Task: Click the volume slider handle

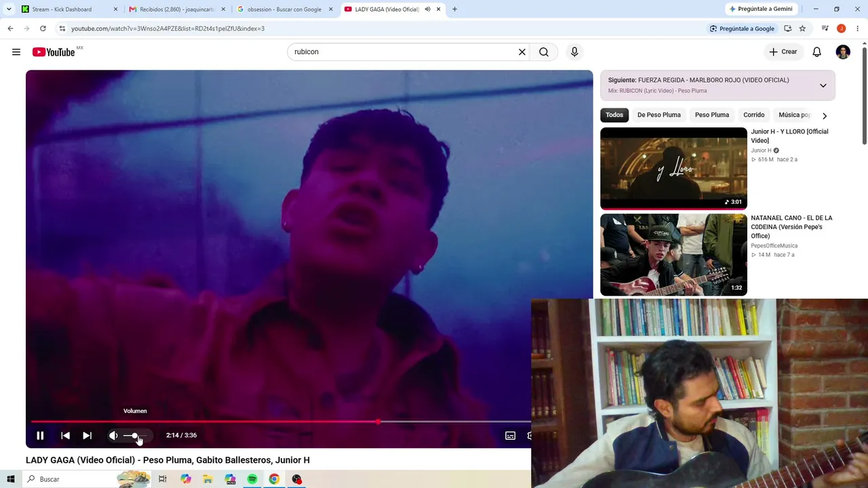Action: pos(134,436)
